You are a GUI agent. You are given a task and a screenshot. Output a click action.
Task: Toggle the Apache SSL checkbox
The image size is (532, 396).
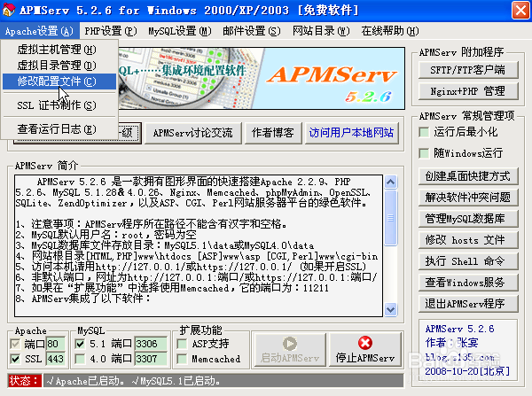(x=15, y=359)
